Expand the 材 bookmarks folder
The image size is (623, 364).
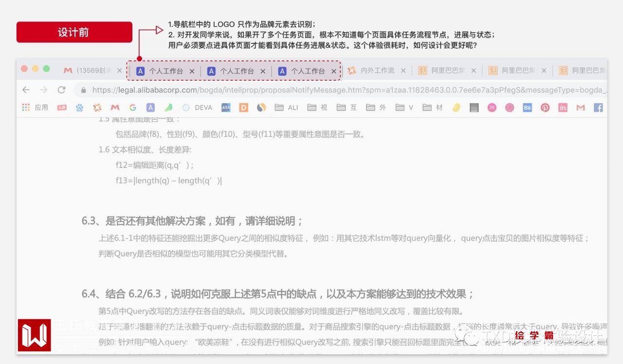click(433, 108)
